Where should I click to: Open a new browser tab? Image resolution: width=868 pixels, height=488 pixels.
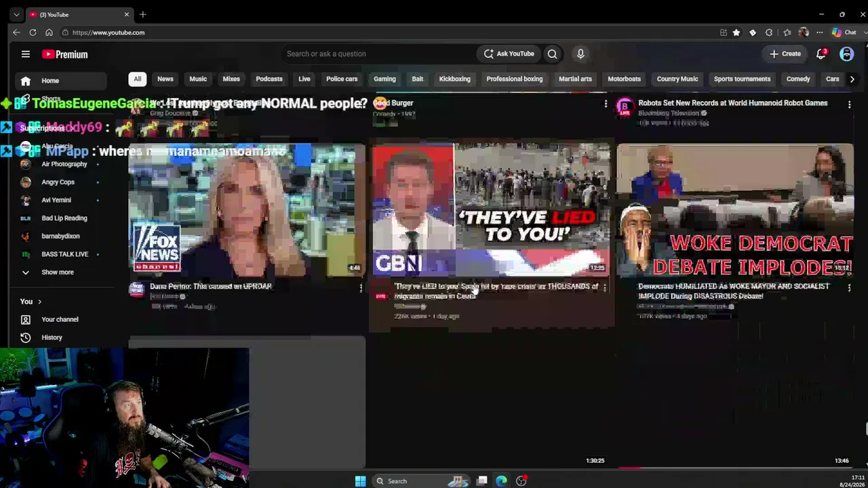[142, 14]
